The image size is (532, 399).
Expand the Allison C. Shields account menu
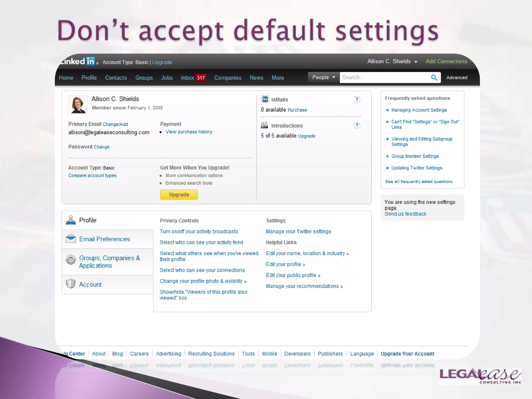[x=392, y=62]
